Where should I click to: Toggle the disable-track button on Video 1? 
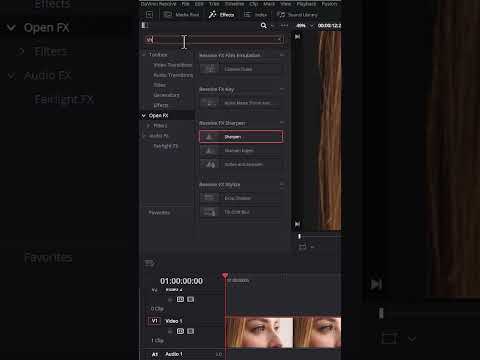(x=191, y=331)
